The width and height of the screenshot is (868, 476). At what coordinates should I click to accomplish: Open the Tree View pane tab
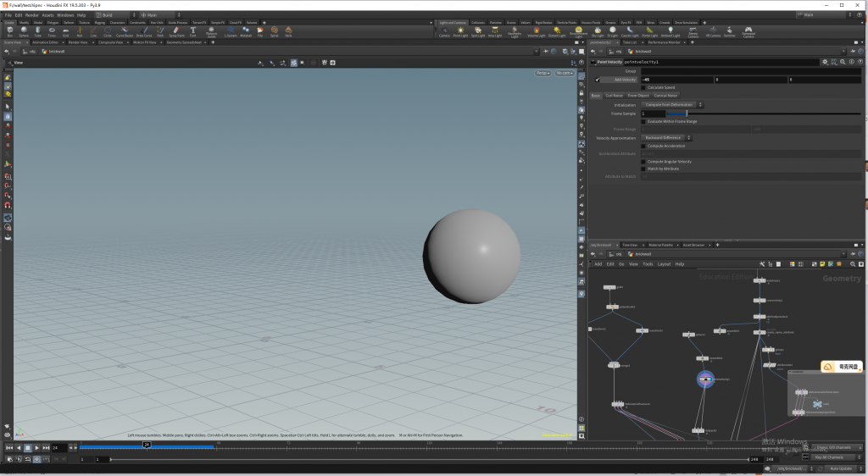click(x=630, y=245)
